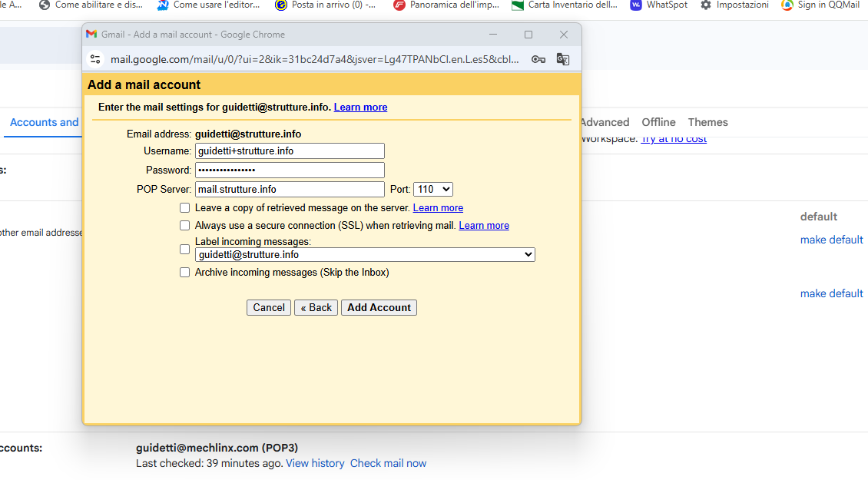The image size is (868, 480).
Task: Click the Check mail now link
Action: click(388, 463)
